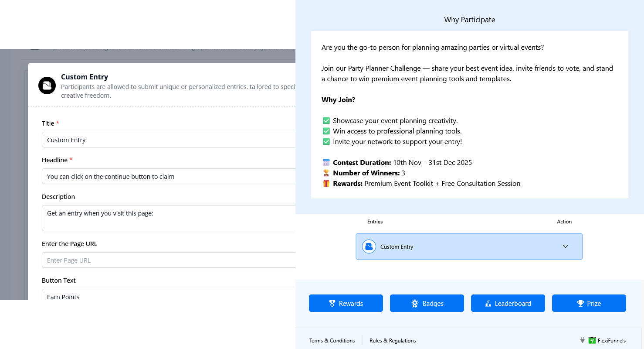
Task: Click the plug icon beside FlexiFunnels
Action: coord(583,340)
